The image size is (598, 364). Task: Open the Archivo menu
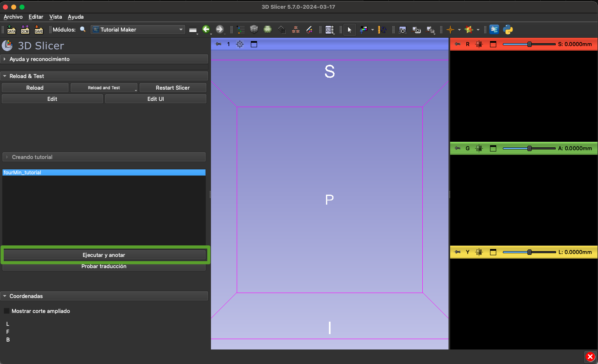13,17
